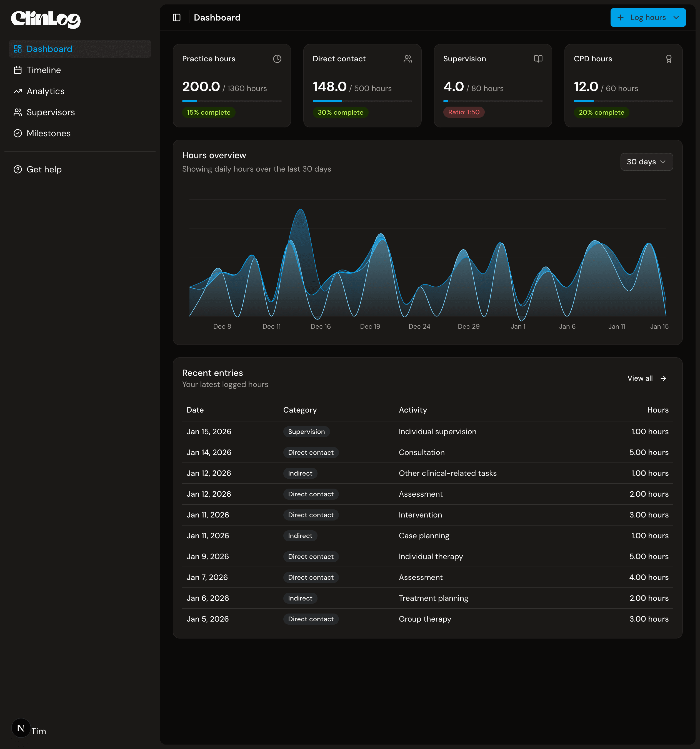Viewport: 700px width, 749px height.
Task: Click the help circle icon in the sidebar
Action: [x=18, y=170]
